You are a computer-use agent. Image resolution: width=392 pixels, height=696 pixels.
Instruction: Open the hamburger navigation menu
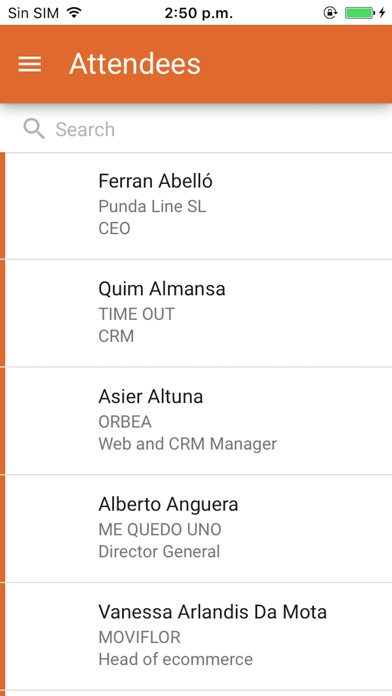(30, 64)
